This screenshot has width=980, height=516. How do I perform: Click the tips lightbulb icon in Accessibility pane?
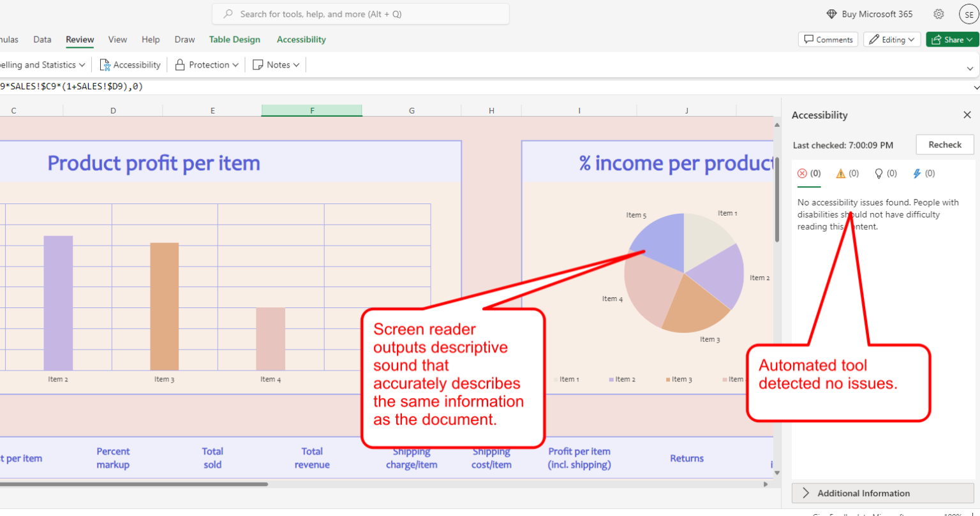pos(880,173)
